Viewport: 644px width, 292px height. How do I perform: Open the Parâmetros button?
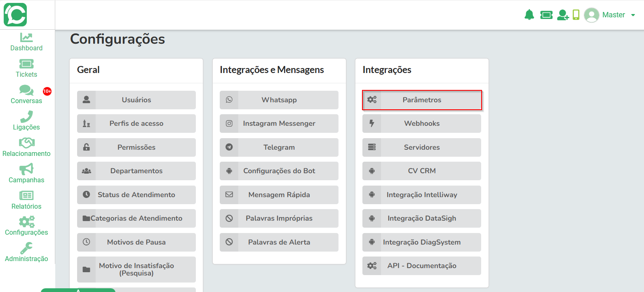click(422, 100)
